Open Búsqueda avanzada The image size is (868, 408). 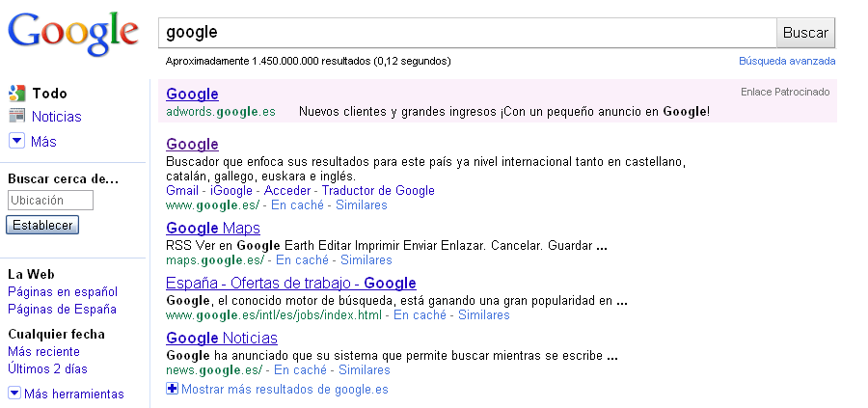coord(787,61)
